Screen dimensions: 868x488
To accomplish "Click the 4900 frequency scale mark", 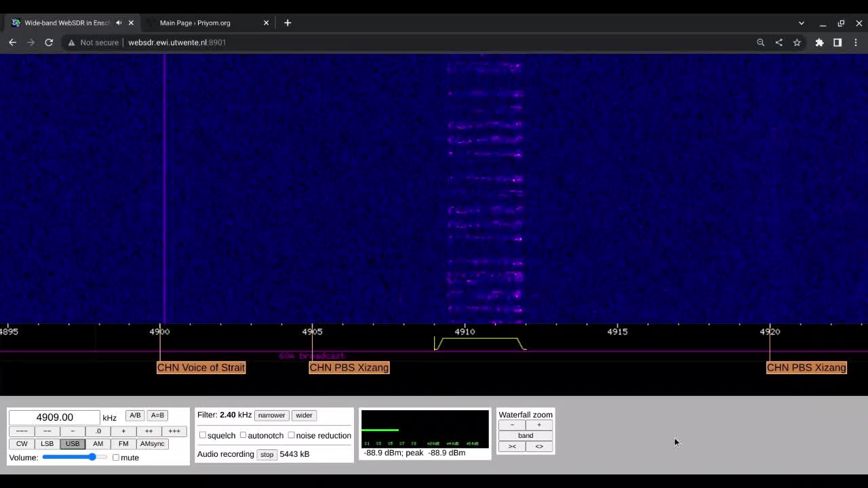I will click(x=159, y=331).
